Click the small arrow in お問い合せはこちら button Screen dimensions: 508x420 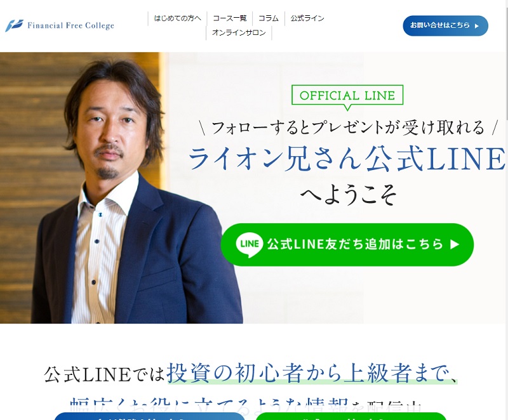coord(477,26)
